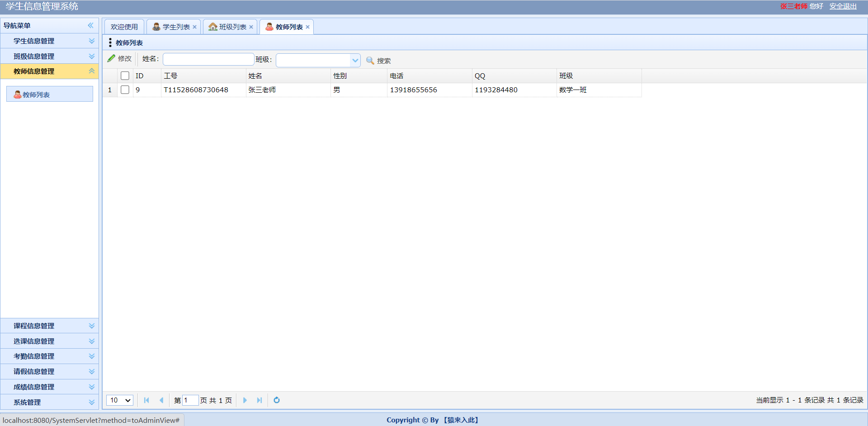This screenshot has height=426, width=868.
Task: Close the 班级列表 tab
Action: point(251,27)
